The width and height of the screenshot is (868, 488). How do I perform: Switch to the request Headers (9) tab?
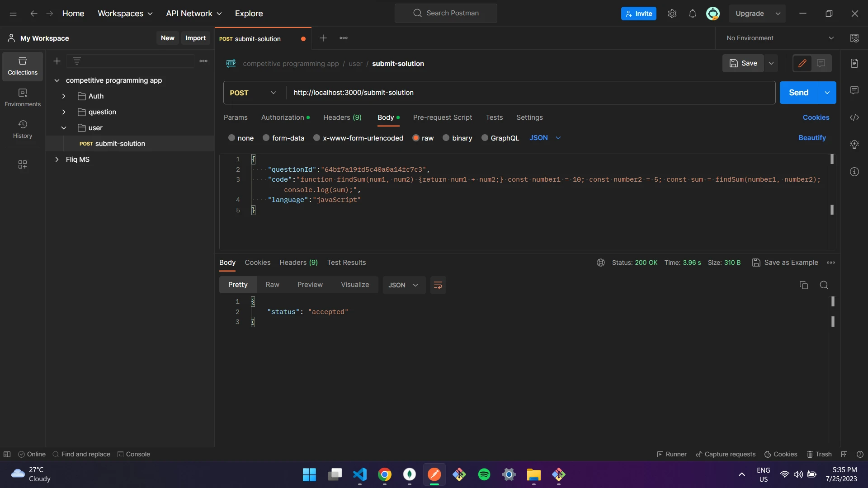(342, 117)
